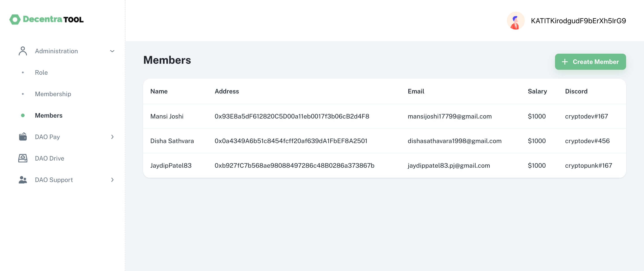Click the grey dot beside Role
The height and width of the screenshot is (271, 644).
point(23,72)
